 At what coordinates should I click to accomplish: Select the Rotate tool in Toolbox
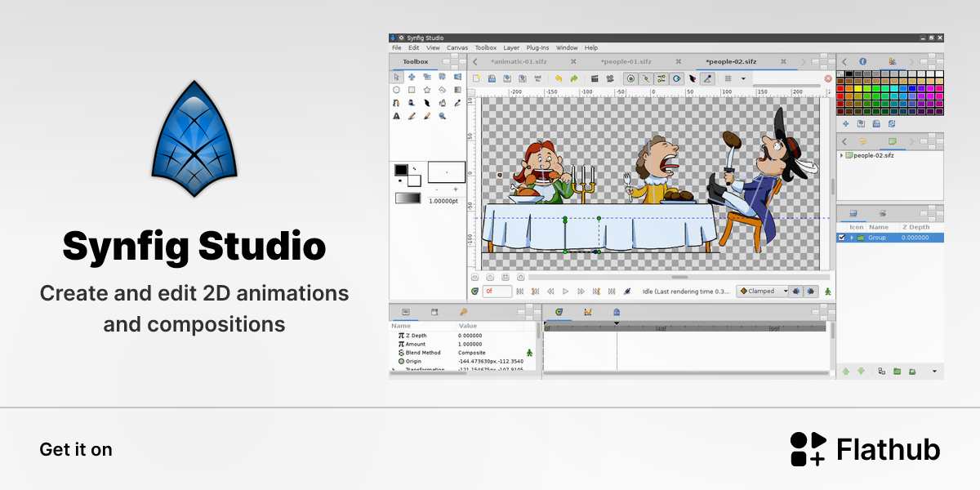pos(442,77)
